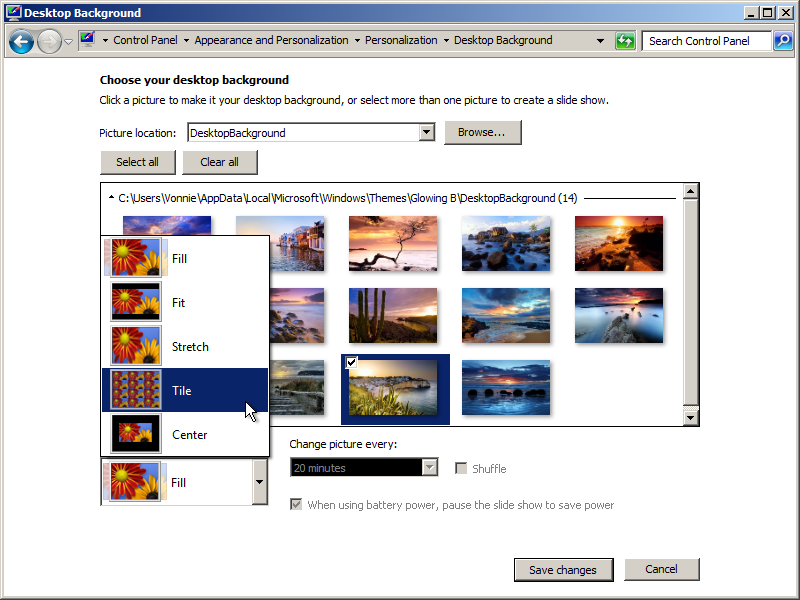800x600 pixels.
Task: Toggle pause slide show on battery checkbox
Action: (296, 505)
